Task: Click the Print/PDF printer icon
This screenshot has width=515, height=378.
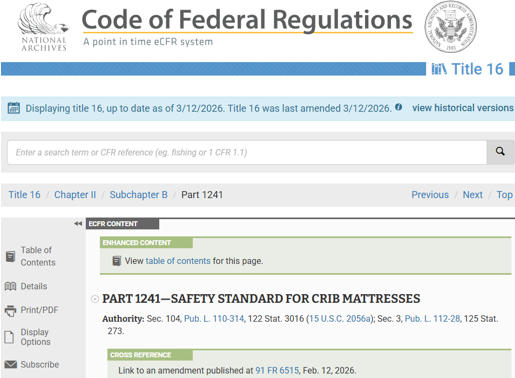Action: tap(10, 310)
